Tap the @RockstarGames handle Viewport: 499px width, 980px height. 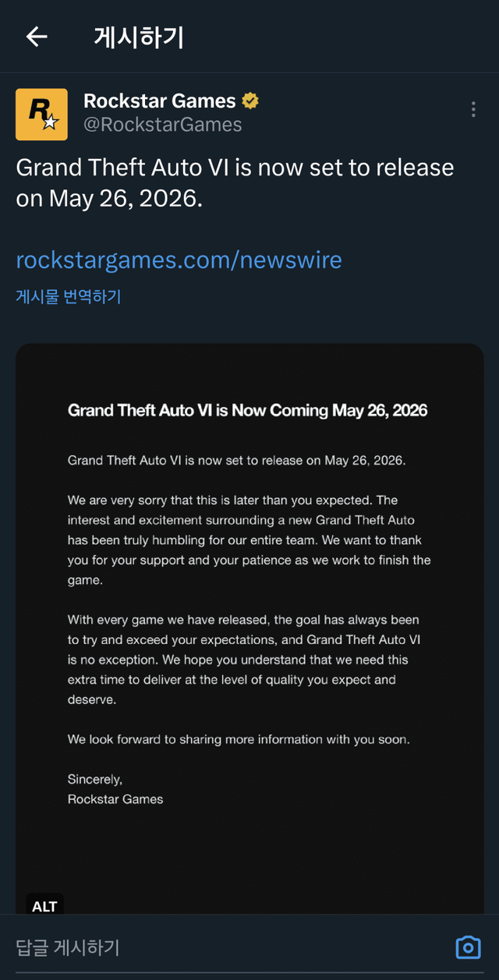pos(162,125)
